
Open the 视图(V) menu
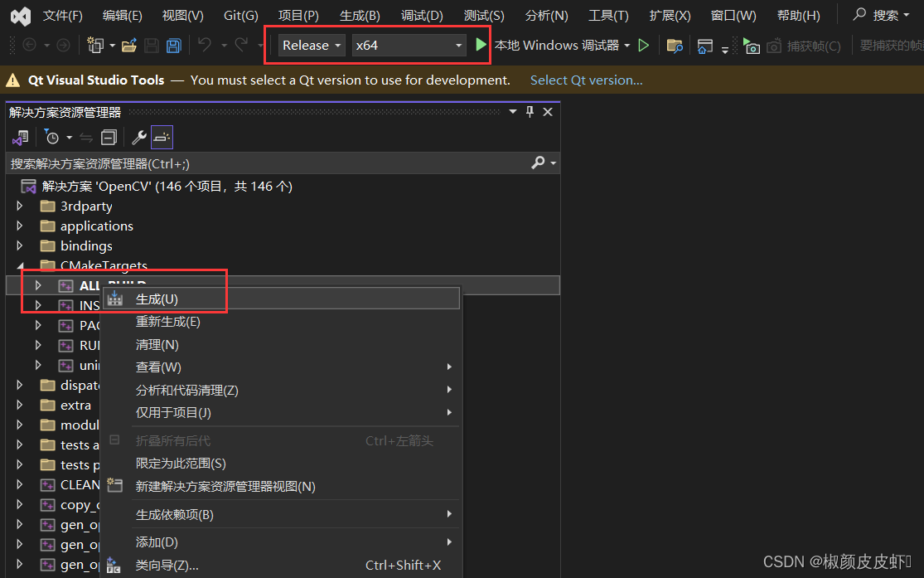[182, 15]
